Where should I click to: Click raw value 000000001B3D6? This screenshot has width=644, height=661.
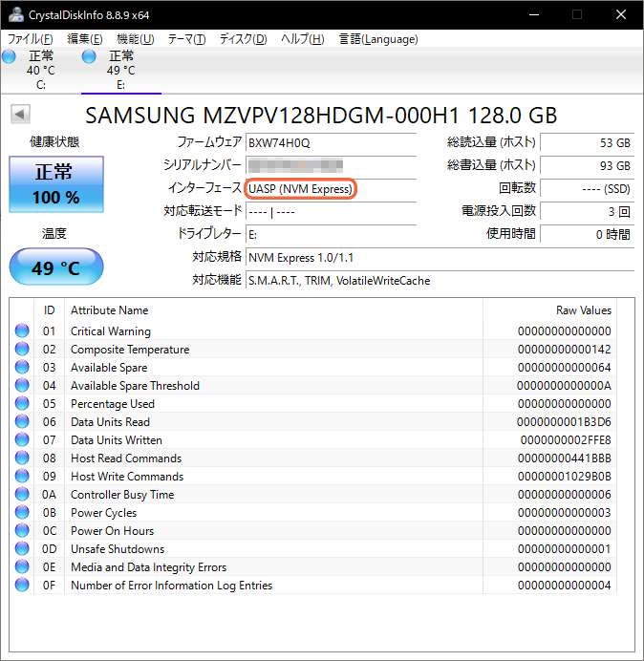click(x=564, y=422)
